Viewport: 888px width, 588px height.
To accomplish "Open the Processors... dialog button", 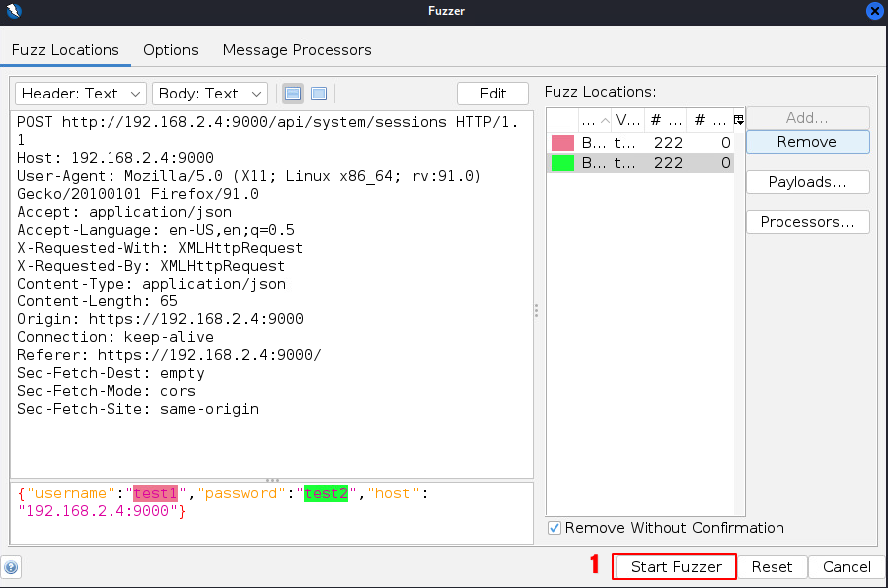I will coord(806,222).
